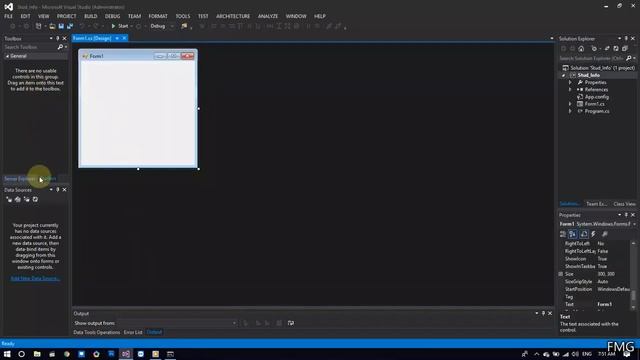
Task: Click the Search Toolbox input field
Action: click(30, 47)
